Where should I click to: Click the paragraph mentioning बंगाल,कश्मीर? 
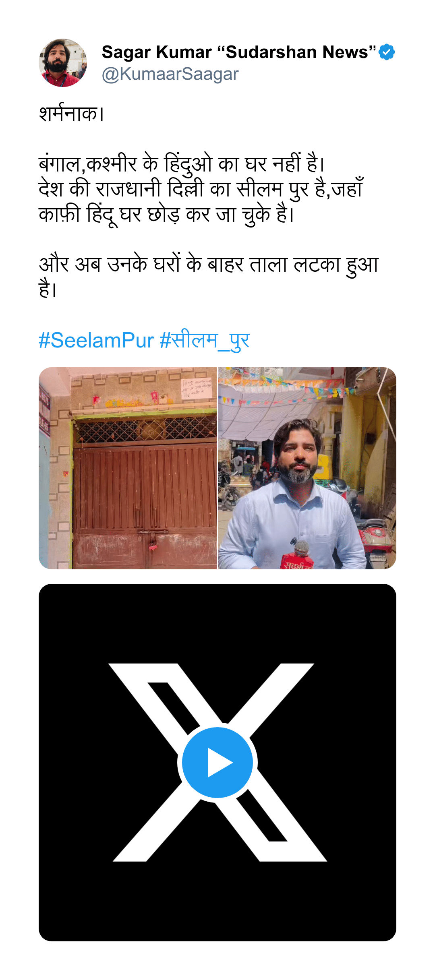(201, 189)
